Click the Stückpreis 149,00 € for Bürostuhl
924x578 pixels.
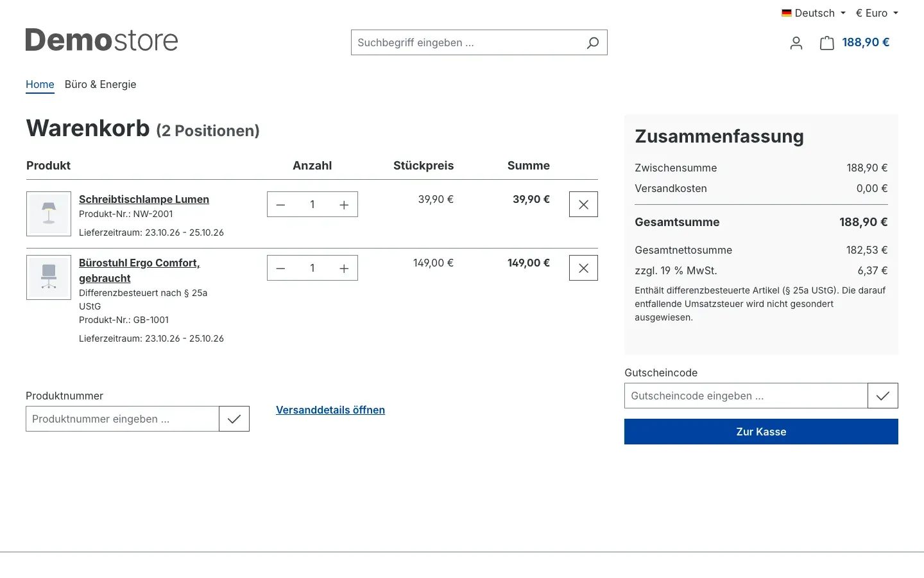(x=433, y=263)
